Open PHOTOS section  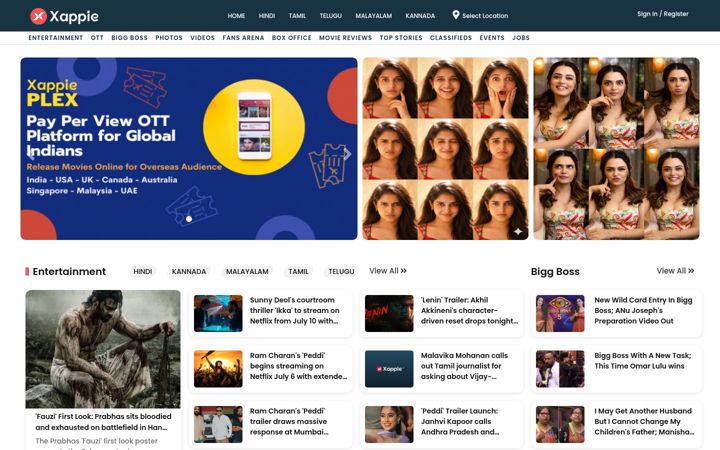[x=169, y=38]
